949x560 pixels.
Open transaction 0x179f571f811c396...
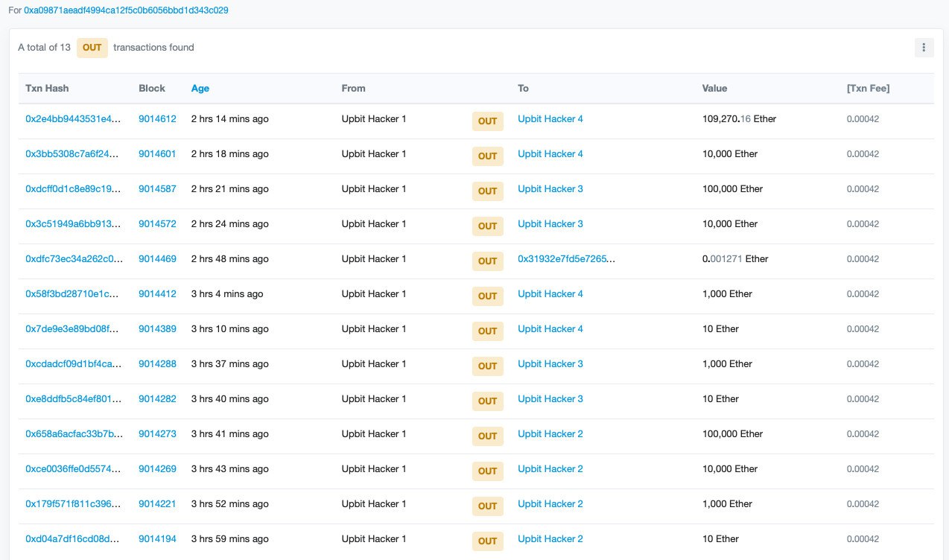click(x=72, y=503)
